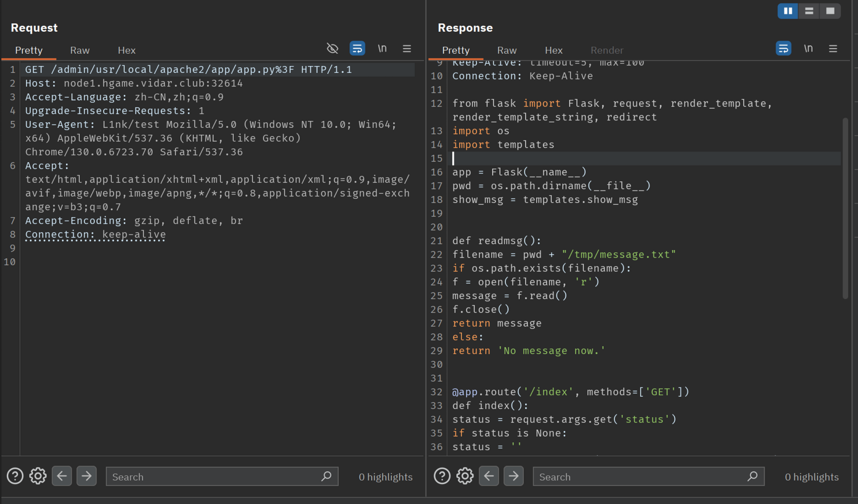Toggle show newline \n in Request panel
This screenshot has width=858, height=504.
pyautogui.click(x=382, y=49)
